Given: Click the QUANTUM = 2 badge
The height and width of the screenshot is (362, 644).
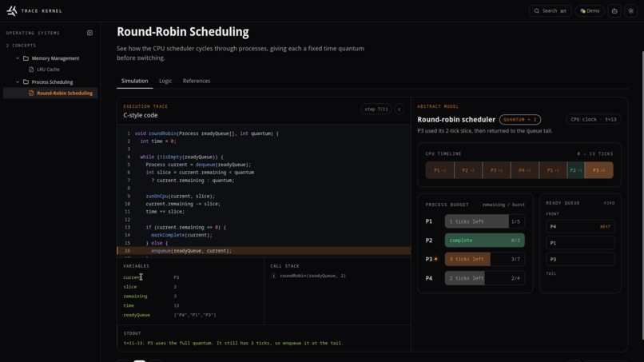Looking at the screenshot, I should pos(520,120).
